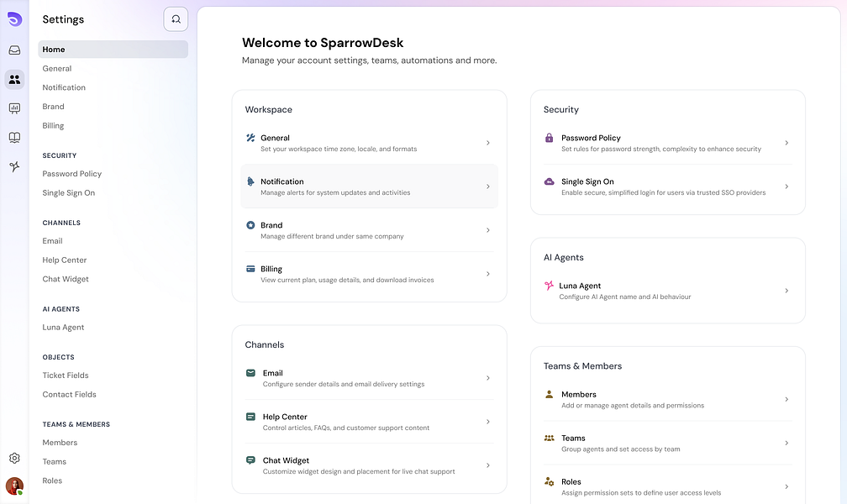Select Chat Widget under Channels in the sidebar
Viewport: 847px width, 504px height.
[65, 278]
